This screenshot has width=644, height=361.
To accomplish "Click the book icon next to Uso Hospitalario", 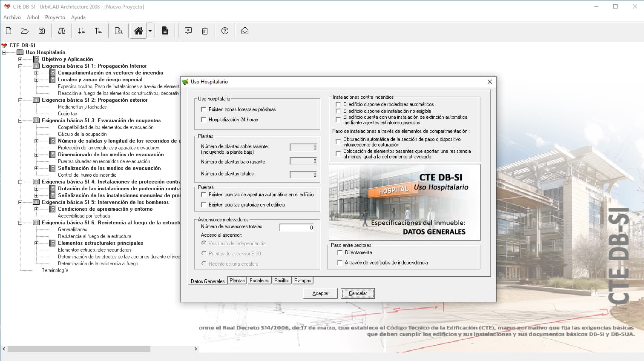I will pyautogui.click(x=20, y=52).
